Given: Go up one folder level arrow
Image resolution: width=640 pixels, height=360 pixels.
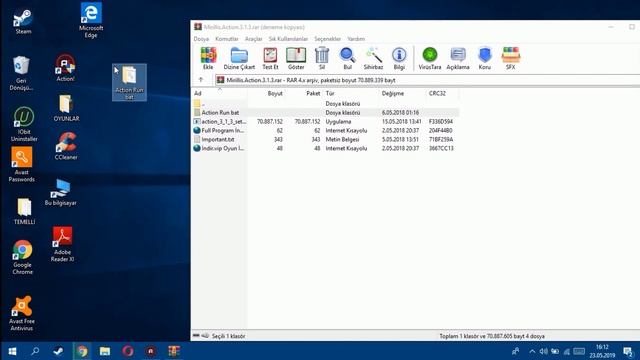Looking at the screenshot, I should pyautogui.click(x=201, y=80).
